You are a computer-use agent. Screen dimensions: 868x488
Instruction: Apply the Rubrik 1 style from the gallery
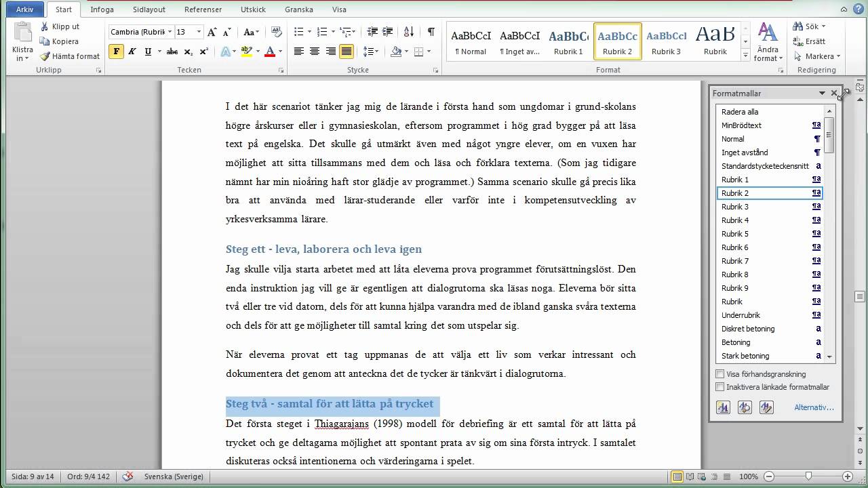click(x=568, y=42)
